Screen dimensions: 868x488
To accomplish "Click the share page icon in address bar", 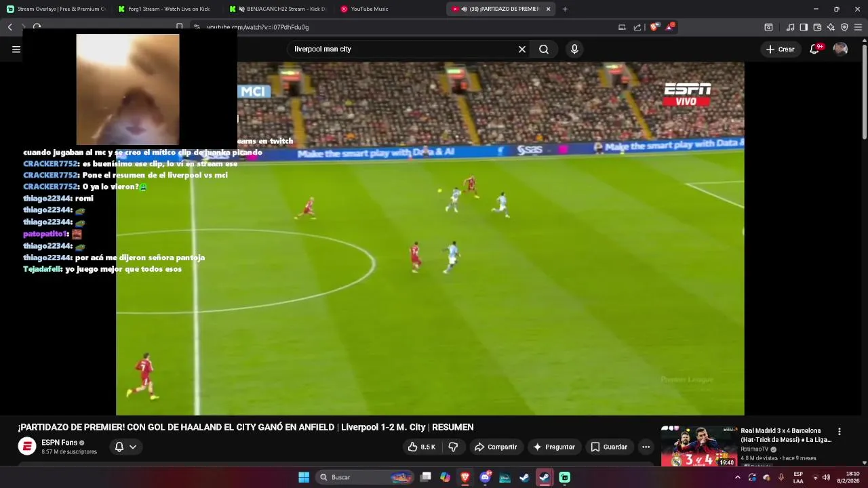I will point(637,27).
